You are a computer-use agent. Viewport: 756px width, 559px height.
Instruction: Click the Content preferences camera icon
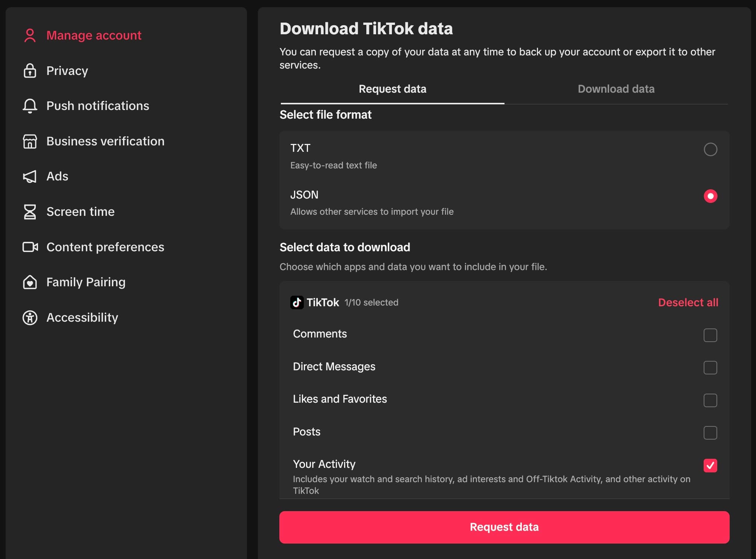pos(30,247)
